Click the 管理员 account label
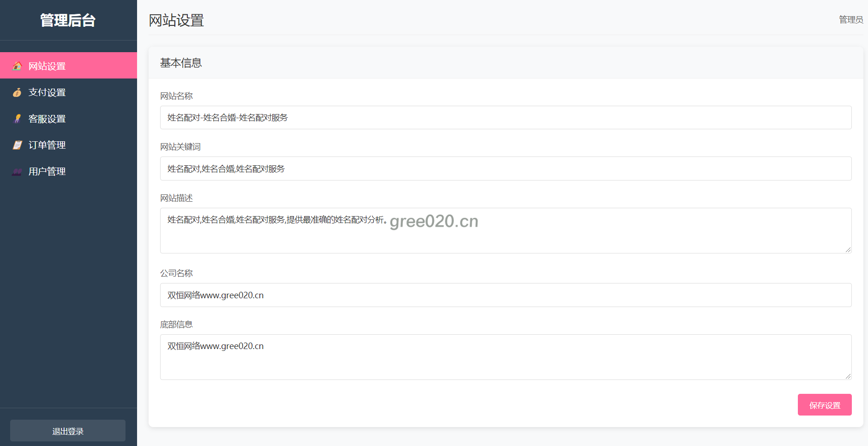This screenshot has height=446, width=868. 850,19
